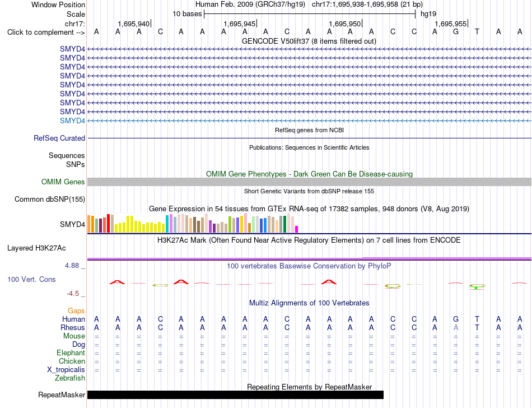The width and height of the screenshot is (532, 408).
Task: Click the Rhesus species label
Action: [x=73, y=327]
